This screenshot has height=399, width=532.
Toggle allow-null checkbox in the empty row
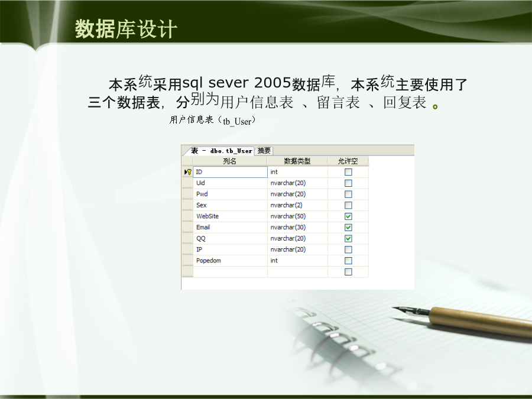tap(348, 272)
